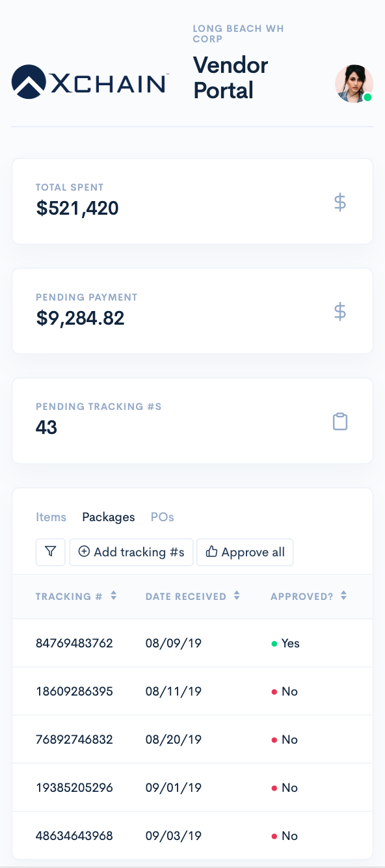Sort the Date Received column
385x868 pixels.
pyautogui.click(x=236, y=595)
